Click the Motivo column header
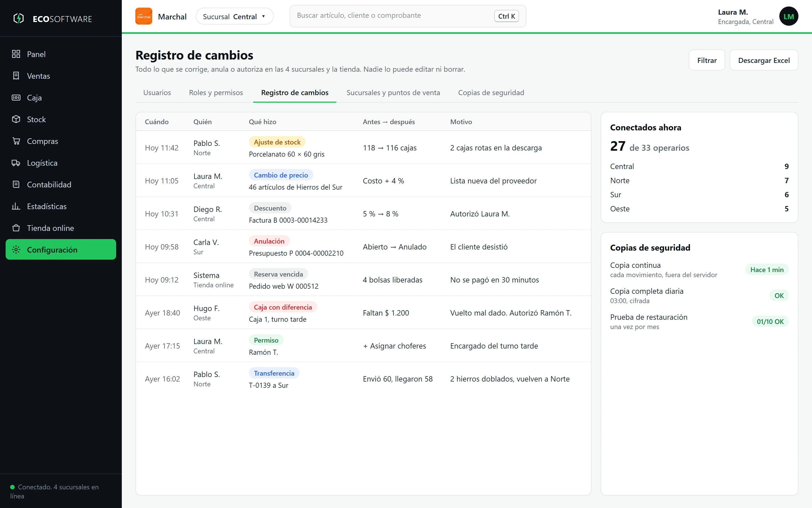Viewport: 812px width, 508px height. (x=461, y=122)
